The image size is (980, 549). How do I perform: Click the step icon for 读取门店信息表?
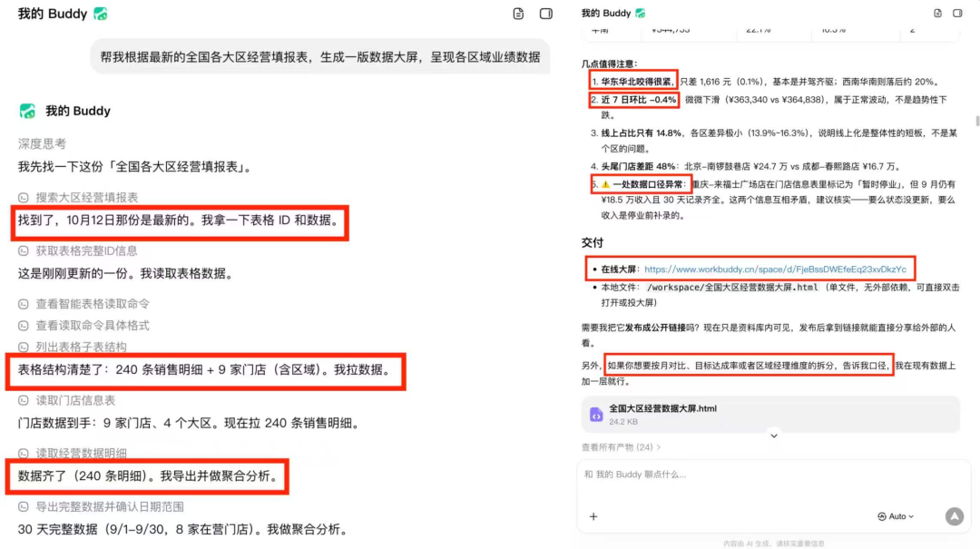click(x=23, y=400)
